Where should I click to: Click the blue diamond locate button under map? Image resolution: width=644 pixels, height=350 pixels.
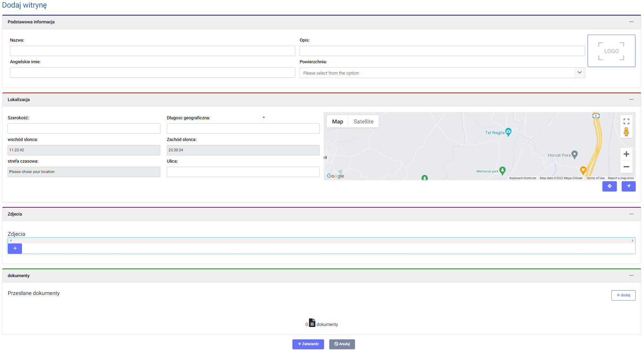tap(609, 186)
